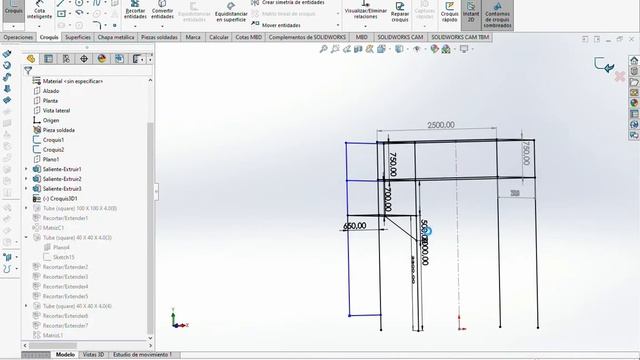Expand Saliente-Extruir1 in feature tree

[27, 169]
